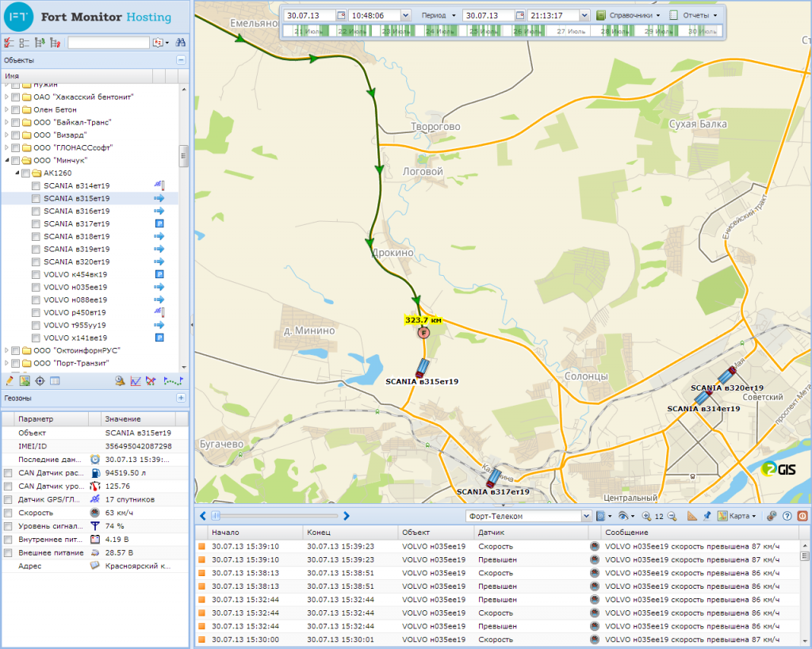Focus the object search field

(109, 43)
